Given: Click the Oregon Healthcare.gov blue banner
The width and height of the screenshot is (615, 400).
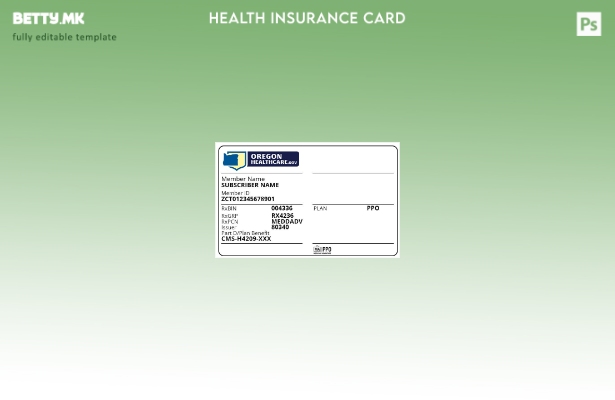Looking at the screenshot, I should point(272,160).
